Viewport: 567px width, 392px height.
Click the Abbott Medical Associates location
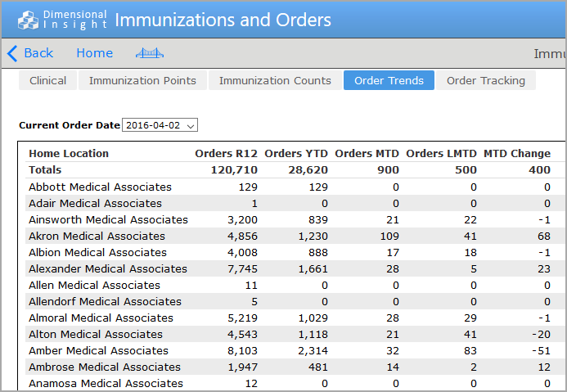(x=100, y=187)
